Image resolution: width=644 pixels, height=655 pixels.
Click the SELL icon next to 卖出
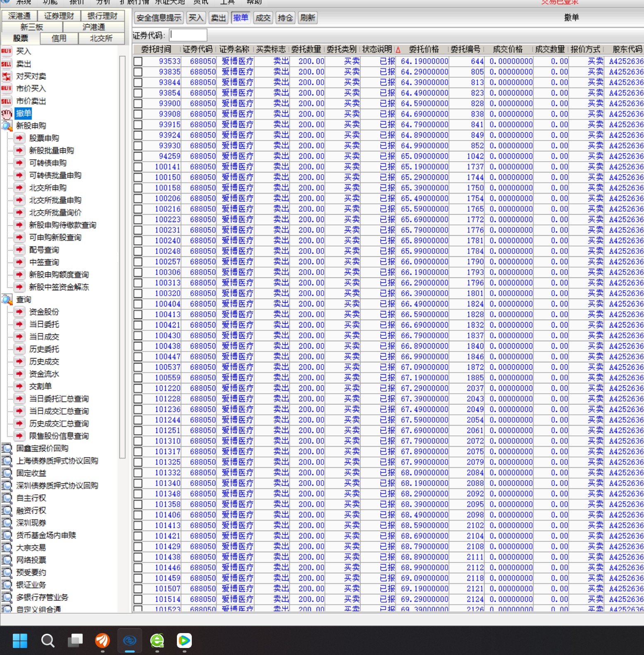[x=6, y=64]
